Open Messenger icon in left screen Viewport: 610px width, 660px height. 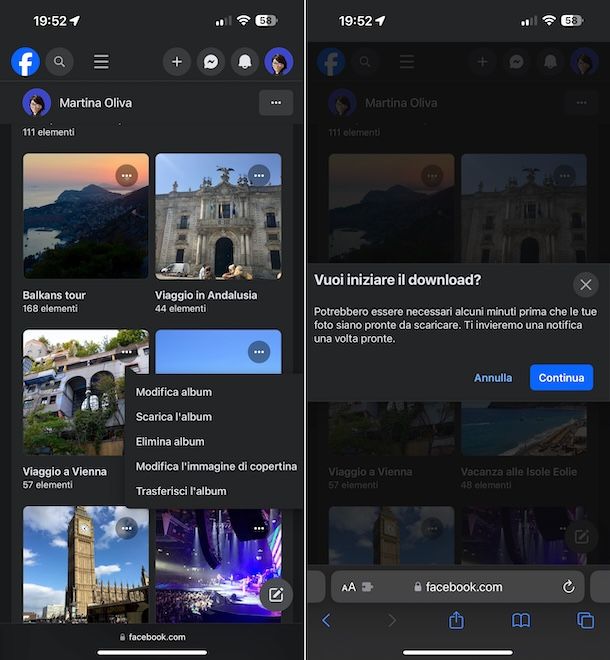[x=211, y=62]
